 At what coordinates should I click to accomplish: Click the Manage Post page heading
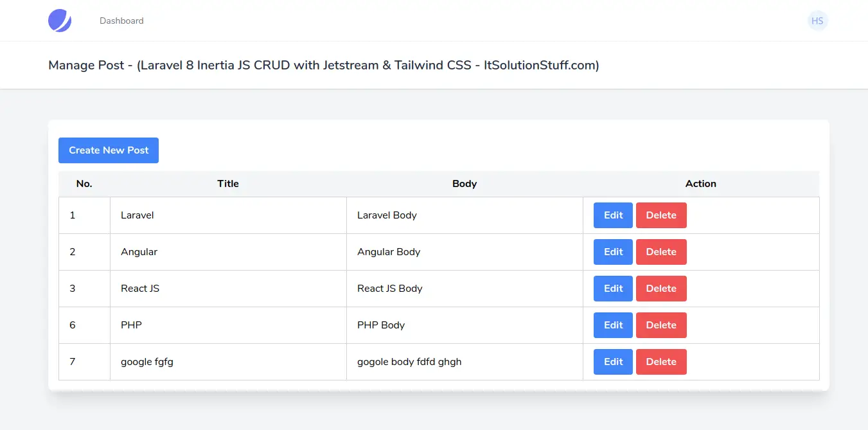click(x=323, y=65)
